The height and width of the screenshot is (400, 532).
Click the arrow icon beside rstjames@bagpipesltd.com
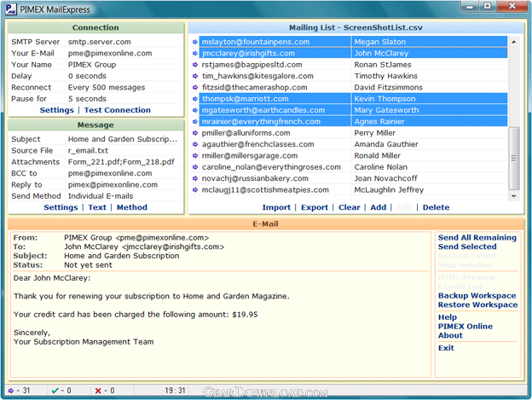[x=195, y=65]
